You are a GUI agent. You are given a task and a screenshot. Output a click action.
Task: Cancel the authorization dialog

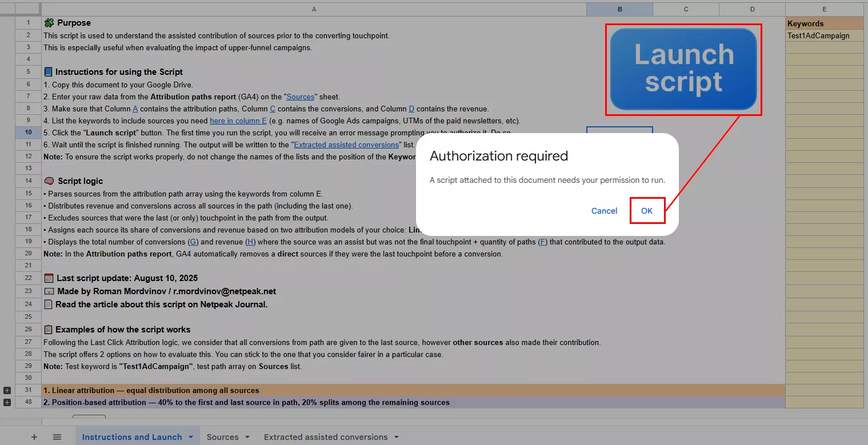pos(604,211)
